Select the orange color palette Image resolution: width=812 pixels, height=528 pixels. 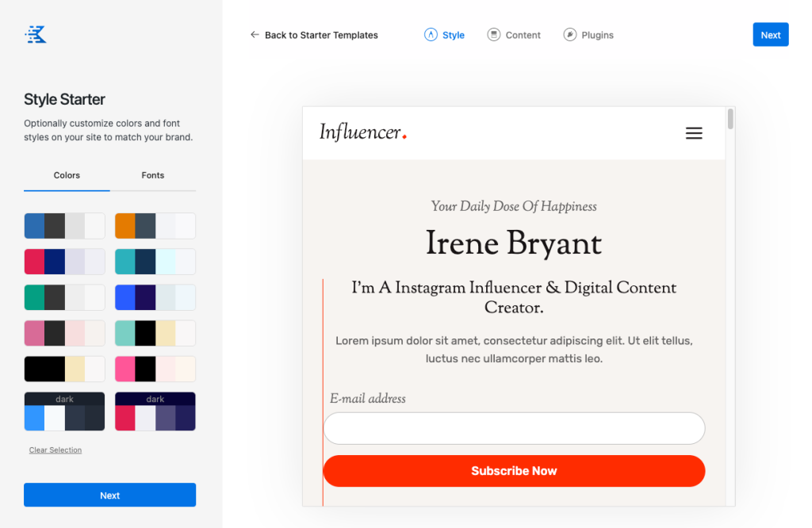point(155,226)
